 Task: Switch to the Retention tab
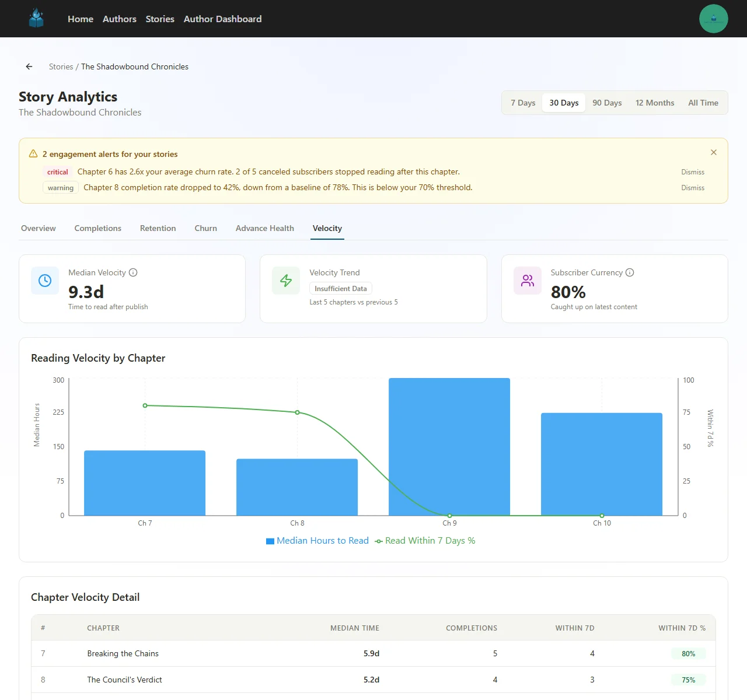click(x=158, y=228)
